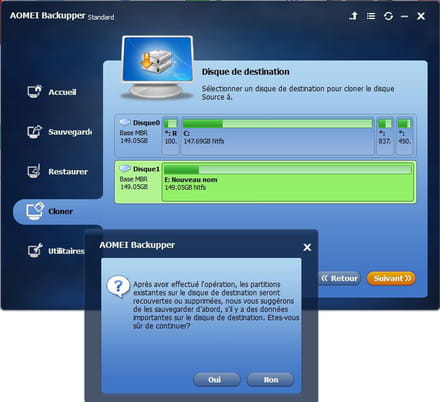The image size is (440, 402).
Task: Click the Cloner sidebar icon
Action: [x=35, y=211]
